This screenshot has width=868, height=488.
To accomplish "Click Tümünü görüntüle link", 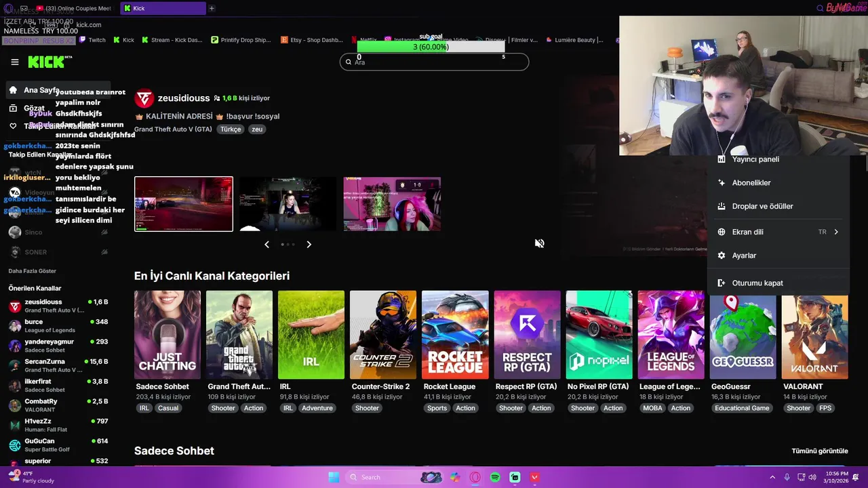I will (x=820, y=451).
